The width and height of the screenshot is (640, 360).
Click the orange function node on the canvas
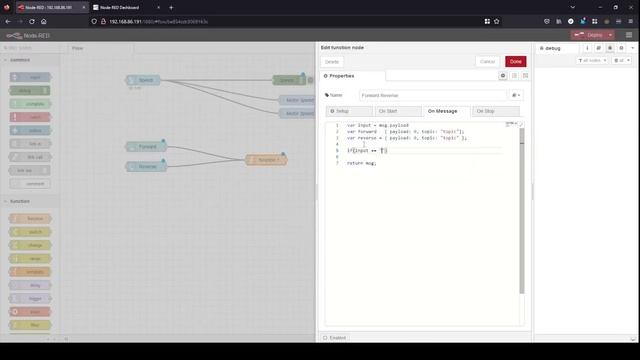[x=266, y=160]
